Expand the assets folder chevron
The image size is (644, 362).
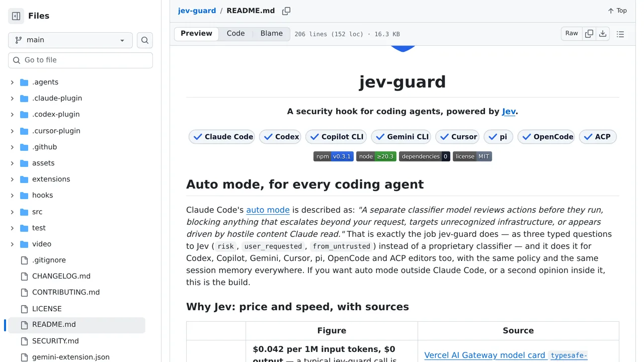point(12,163)
